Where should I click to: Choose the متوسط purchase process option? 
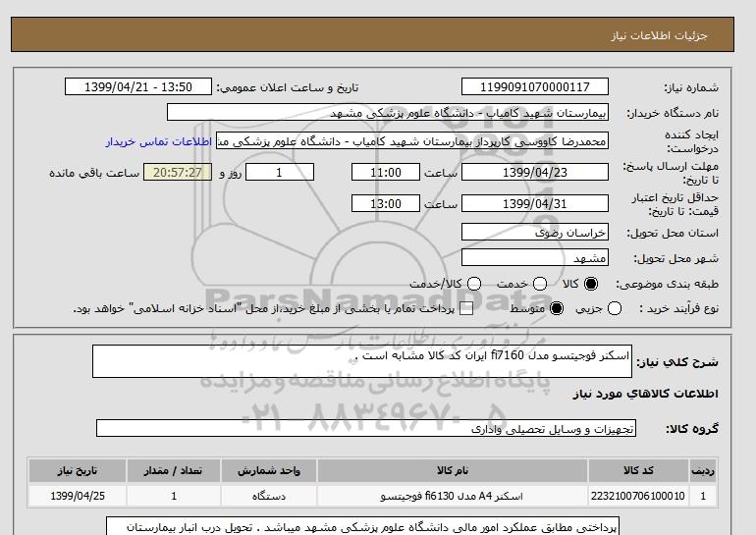pyautogui.click(x=557, y=308)
